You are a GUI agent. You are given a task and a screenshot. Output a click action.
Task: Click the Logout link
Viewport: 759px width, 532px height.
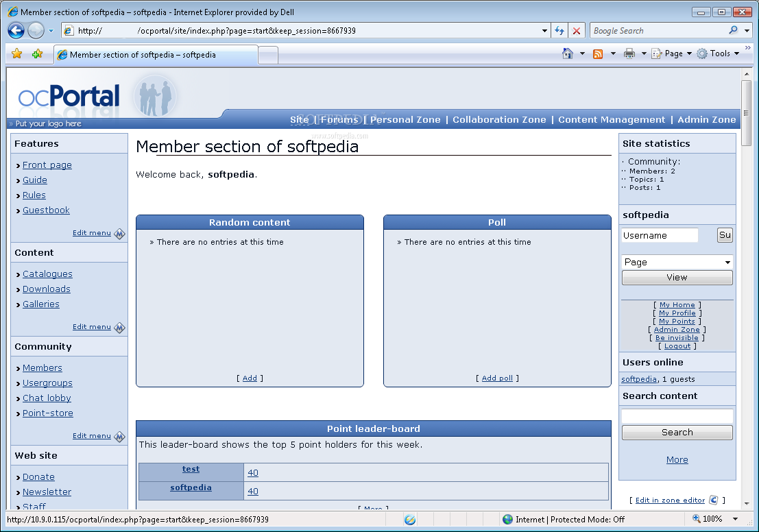(677, 346)
